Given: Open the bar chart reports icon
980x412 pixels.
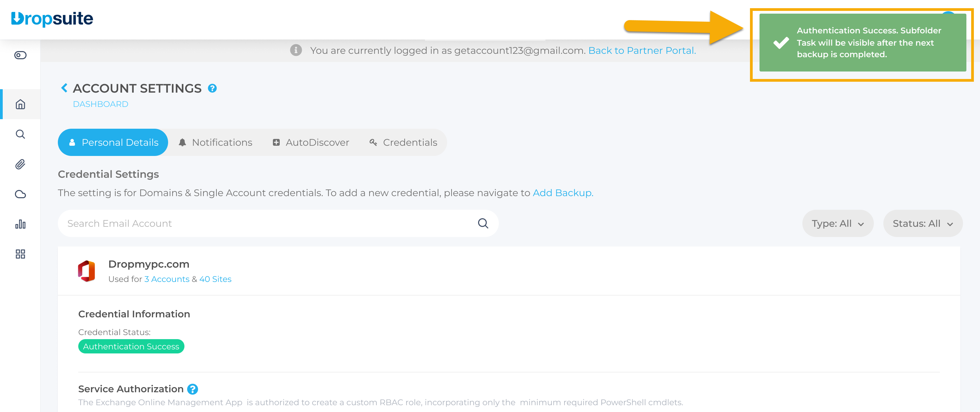Looking at the screenshot, I should click(x=20, y=224).
